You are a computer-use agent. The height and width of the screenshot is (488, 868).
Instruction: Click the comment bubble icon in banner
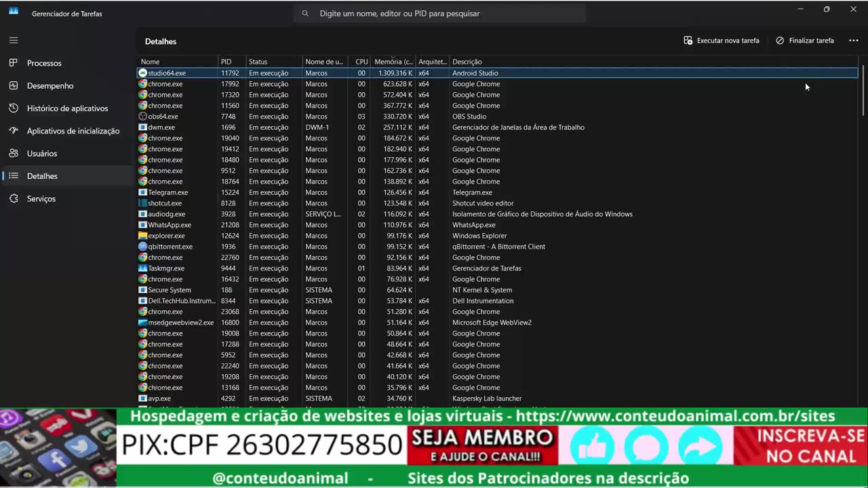point(646,447)
